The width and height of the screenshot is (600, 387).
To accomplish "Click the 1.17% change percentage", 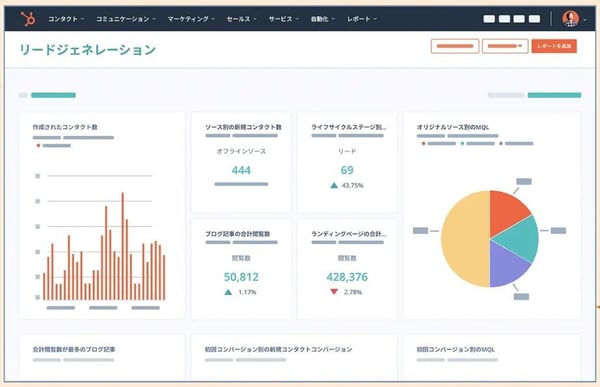I will click(247, 292).
